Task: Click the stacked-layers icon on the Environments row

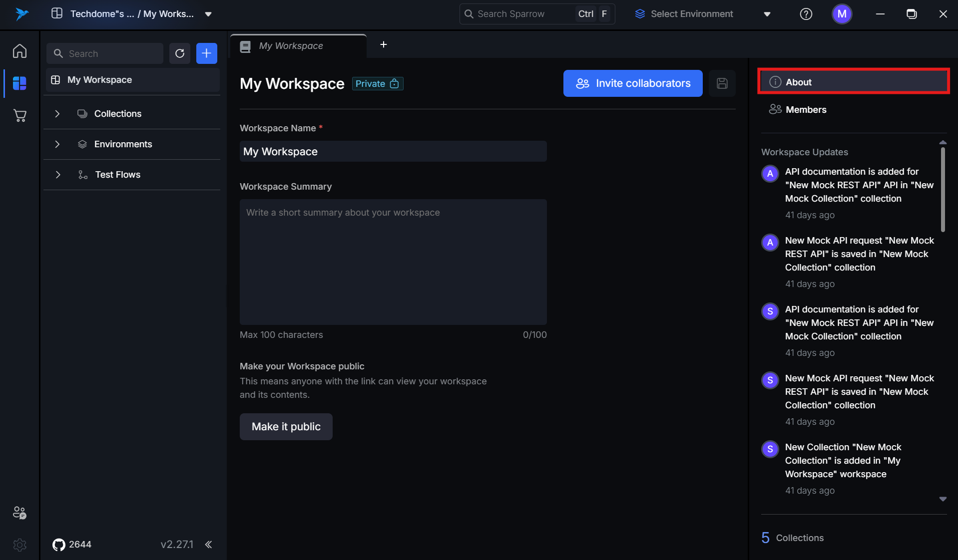Action: click(x=82, y=144)
